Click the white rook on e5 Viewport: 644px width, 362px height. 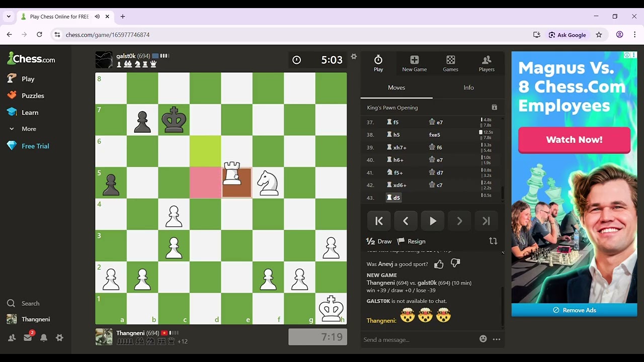click(232, 174)
